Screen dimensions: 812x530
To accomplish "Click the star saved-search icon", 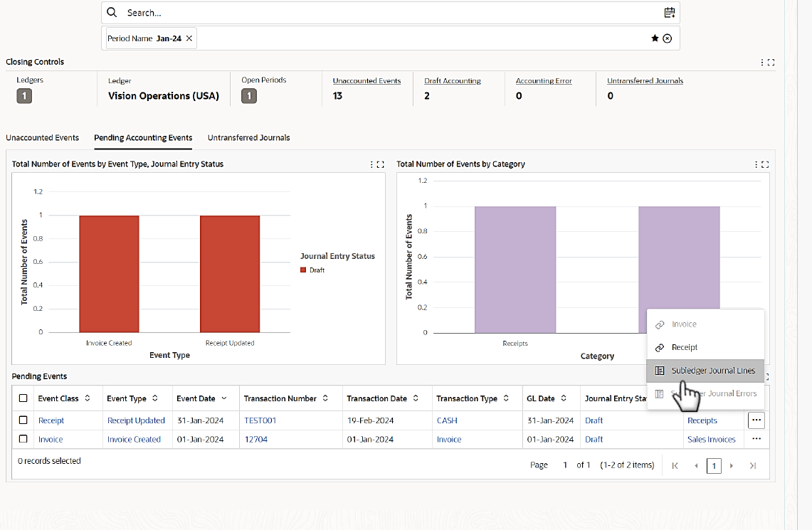I will tap(655, 38).
